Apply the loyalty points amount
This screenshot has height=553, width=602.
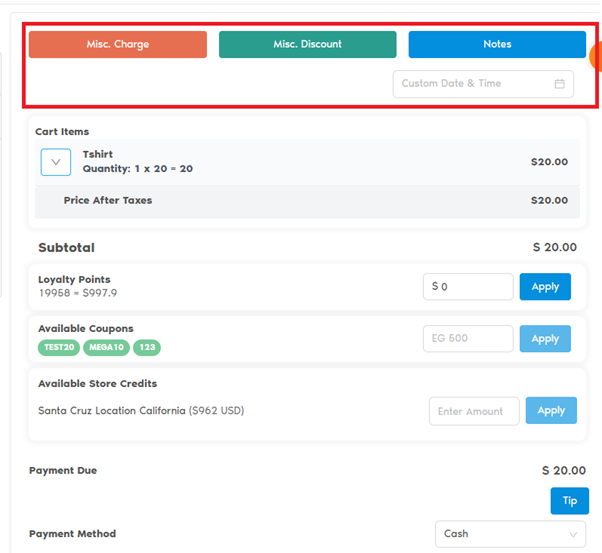545,286
